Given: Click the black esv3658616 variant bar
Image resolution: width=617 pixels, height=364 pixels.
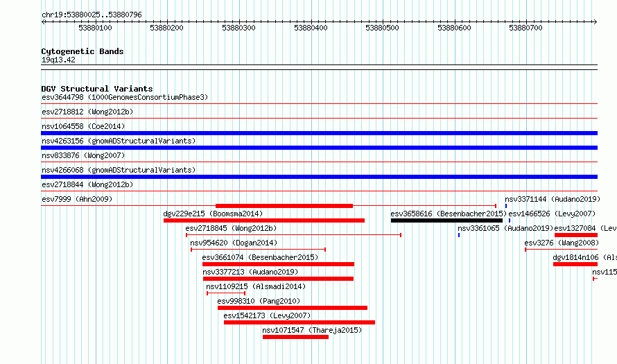Looking at the screenshot, I should (446, 220).
